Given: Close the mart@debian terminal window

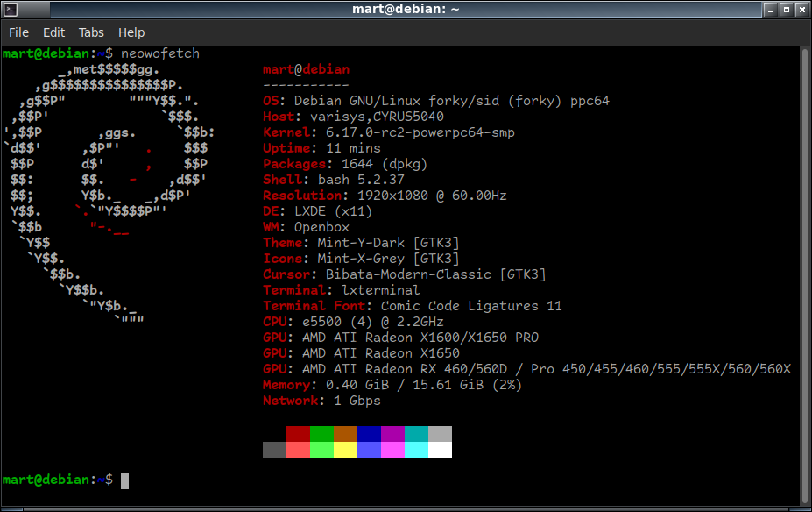Looking at the screenshot, I should [801, 10].
